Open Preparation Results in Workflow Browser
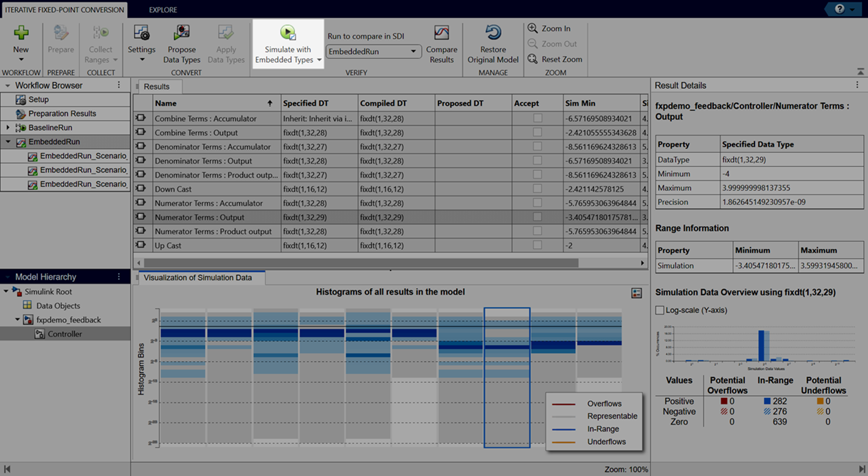The image size is (868, 476). click(x=62, y=114)
